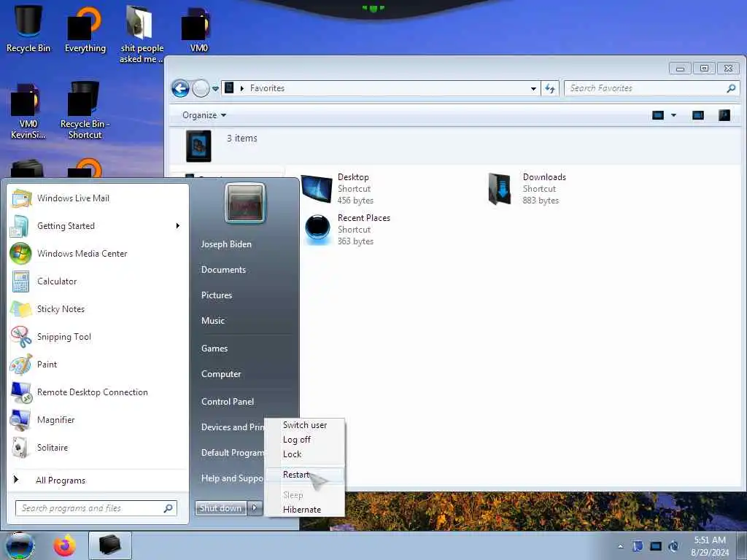Click Search programs and files box
The height and width of the screenshot is (560, 747).
(x=96, y=508)
